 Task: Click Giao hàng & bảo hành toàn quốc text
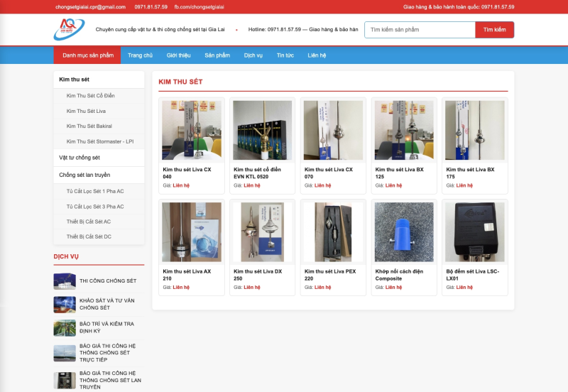459,7
